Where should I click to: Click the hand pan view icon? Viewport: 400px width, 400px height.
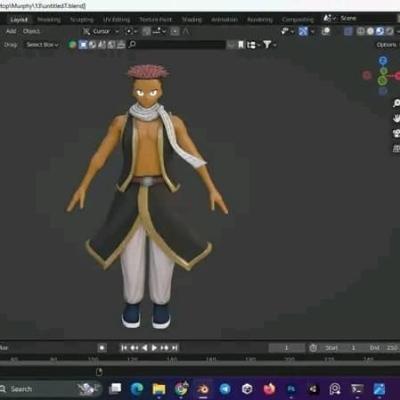coord(396,118)
